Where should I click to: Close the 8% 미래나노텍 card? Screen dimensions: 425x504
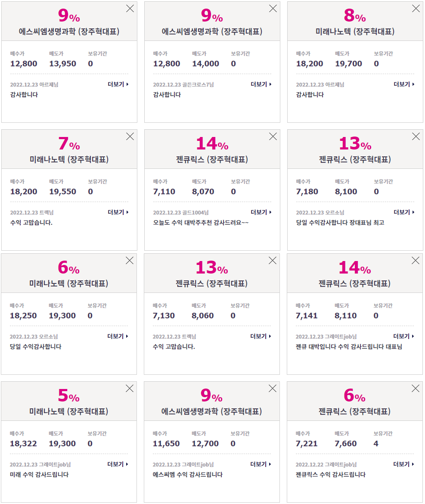click(416, 8)
